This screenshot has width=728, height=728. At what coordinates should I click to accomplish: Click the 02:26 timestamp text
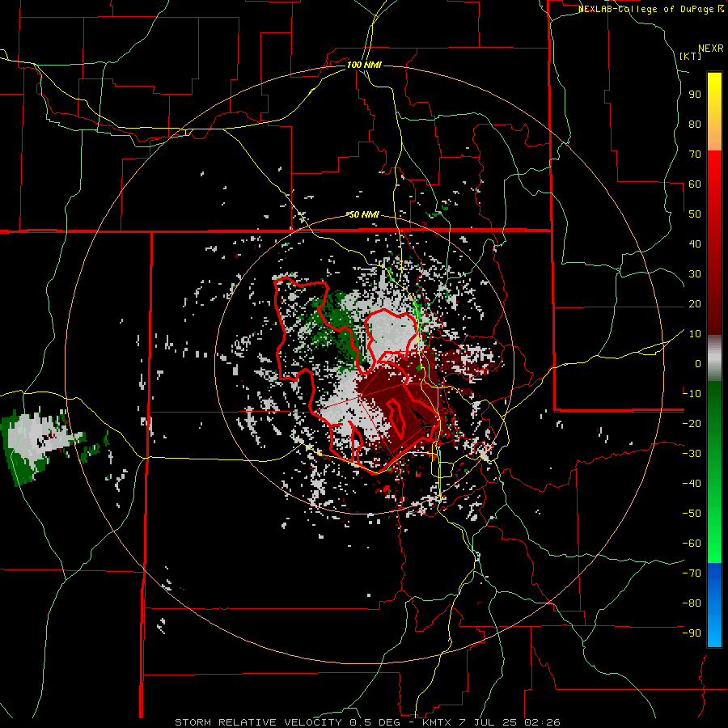coord(542,722)
